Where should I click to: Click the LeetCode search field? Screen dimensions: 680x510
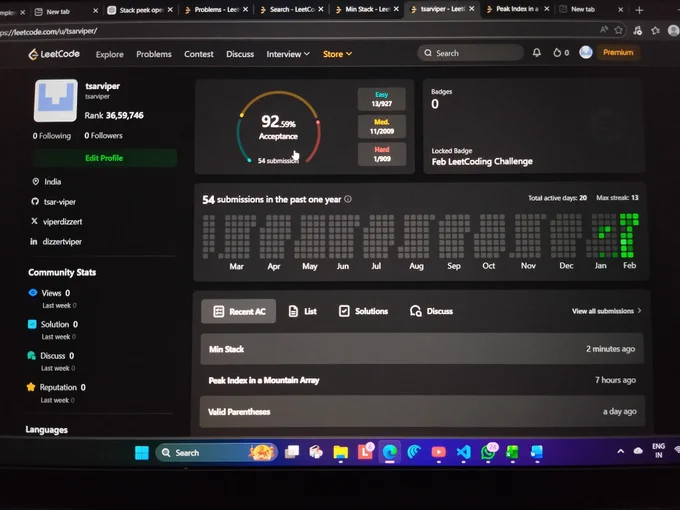click(471, 53)
